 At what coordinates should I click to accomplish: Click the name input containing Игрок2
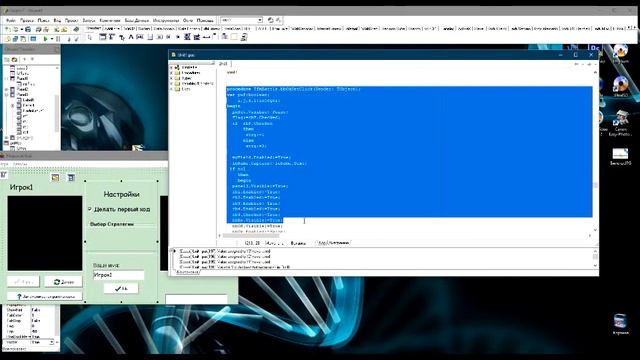click(x=118, y=275)
